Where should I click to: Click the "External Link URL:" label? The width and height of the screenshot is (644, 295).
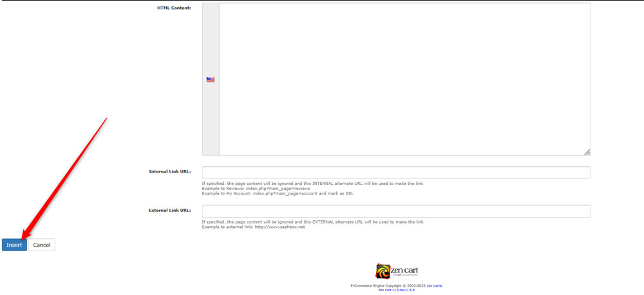[169, 210]
